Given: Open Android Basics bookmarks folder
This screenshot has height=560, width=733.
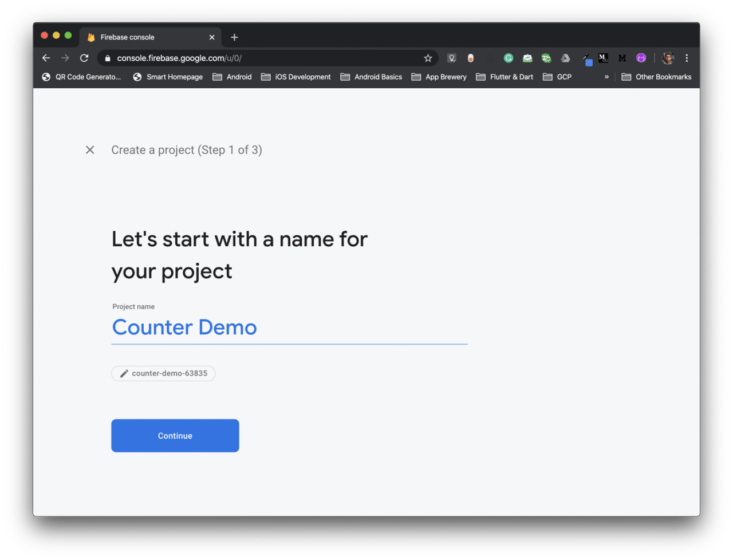Looking at the screenshot, I should [371, 77].
